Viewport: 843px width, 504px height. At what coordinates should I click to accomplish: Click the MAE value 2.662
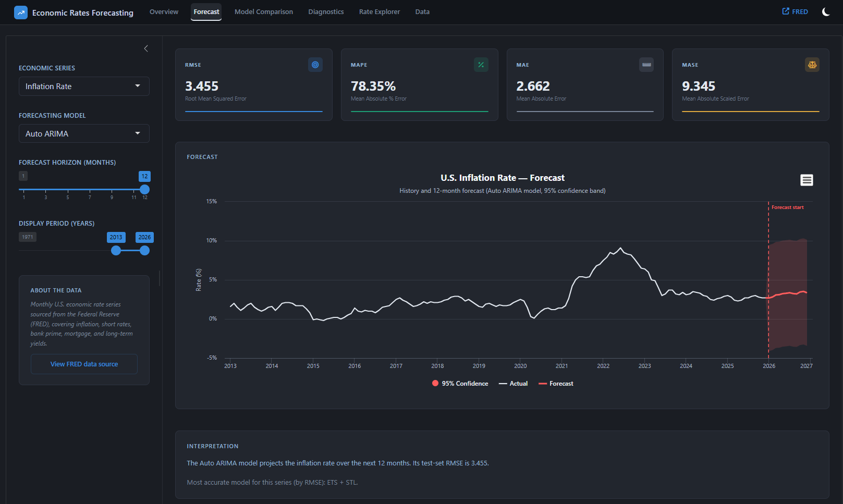(x=533, y=86)
